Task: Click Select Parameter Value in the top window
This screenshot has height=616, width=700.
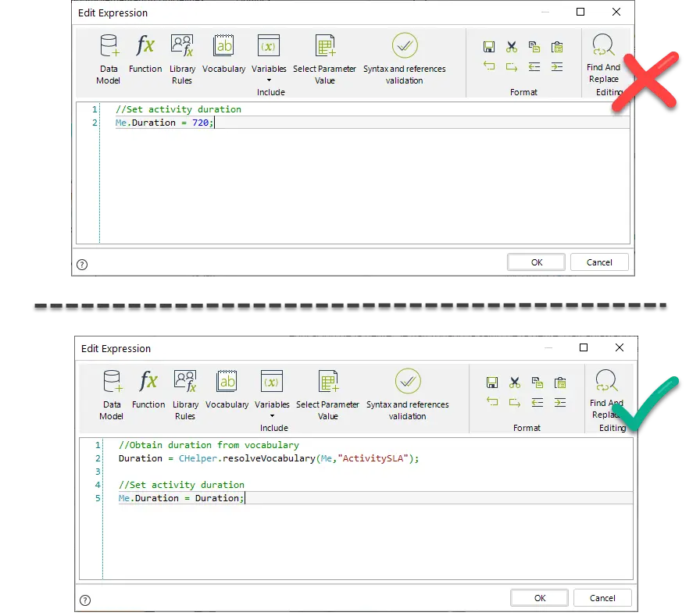Action: (324, 59)
